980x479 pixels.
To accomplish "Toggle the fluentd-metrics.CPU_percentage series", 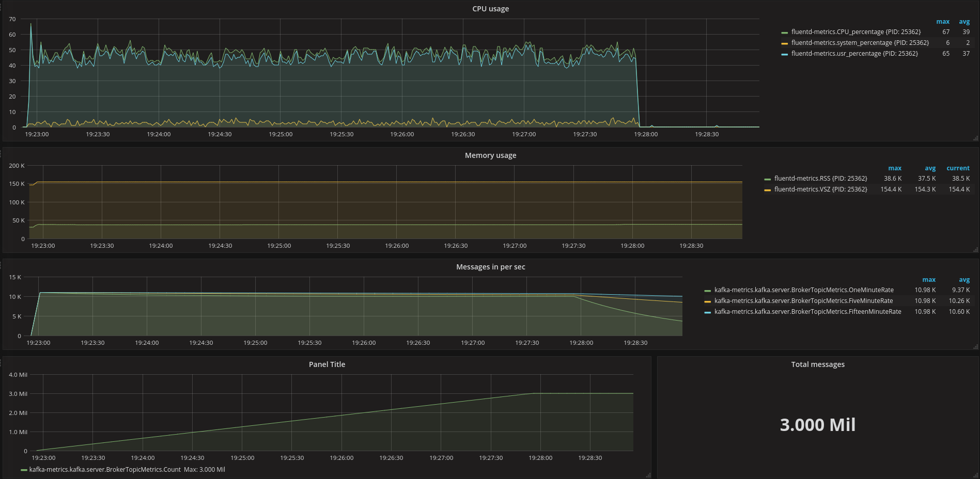I will coord(855,32).
